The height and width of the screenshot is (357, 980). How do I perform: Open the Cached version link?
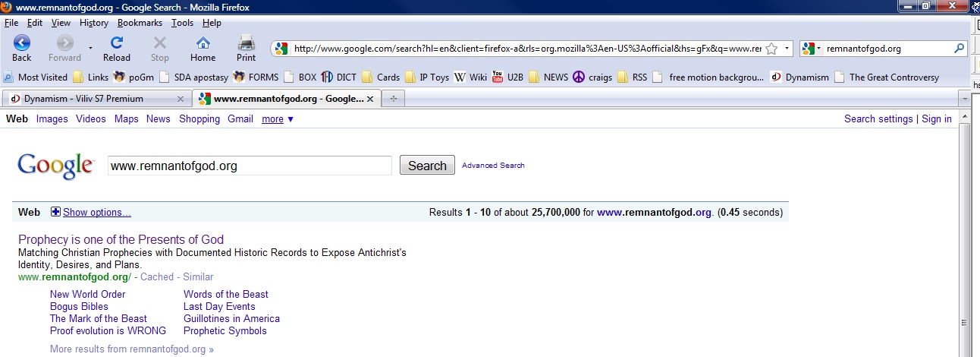[157, 277]
